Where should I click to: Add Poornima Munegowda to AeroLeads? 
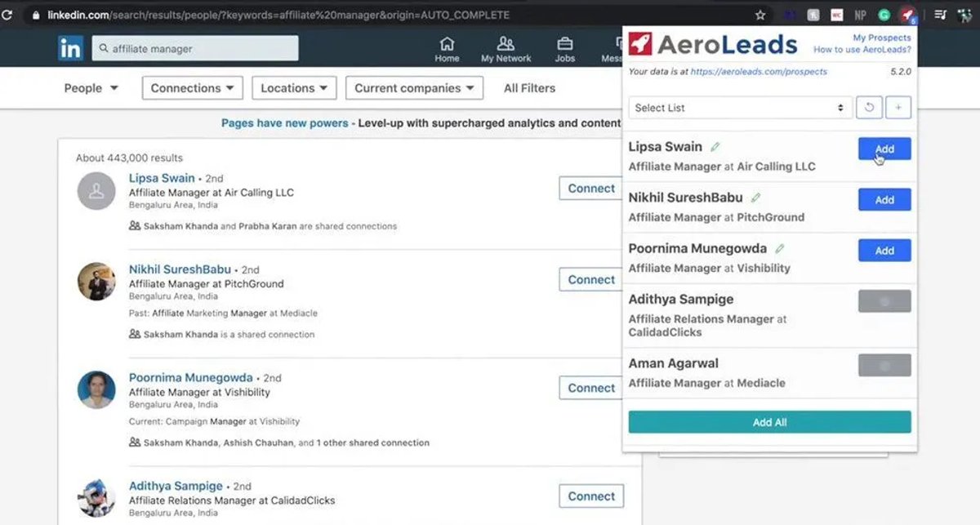pos(884,251)
